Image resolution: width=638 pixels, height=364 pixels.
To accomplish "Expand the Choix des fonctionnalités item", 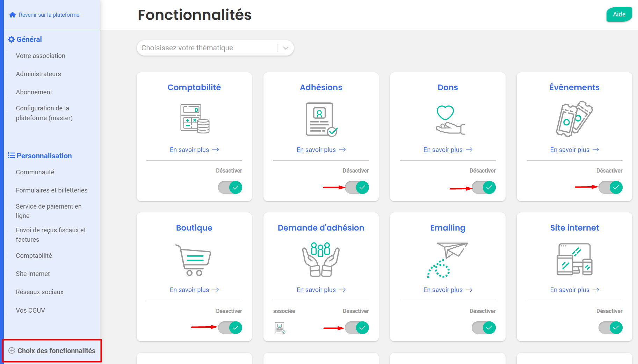I will (x=52, y=351).
